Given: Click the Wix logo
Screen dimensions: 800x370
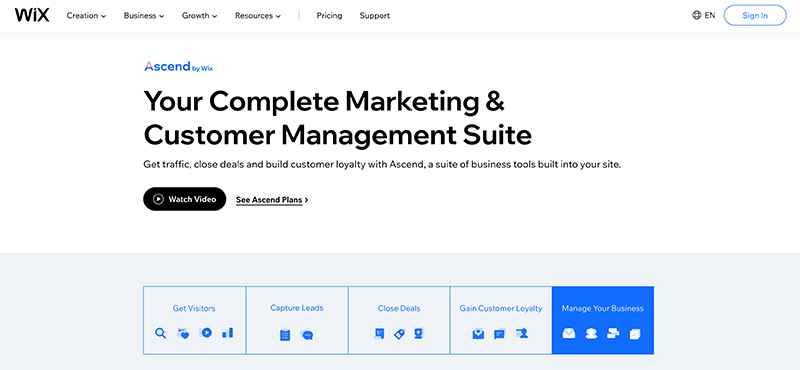Looking at the screenshot, I should coord(32,15).
